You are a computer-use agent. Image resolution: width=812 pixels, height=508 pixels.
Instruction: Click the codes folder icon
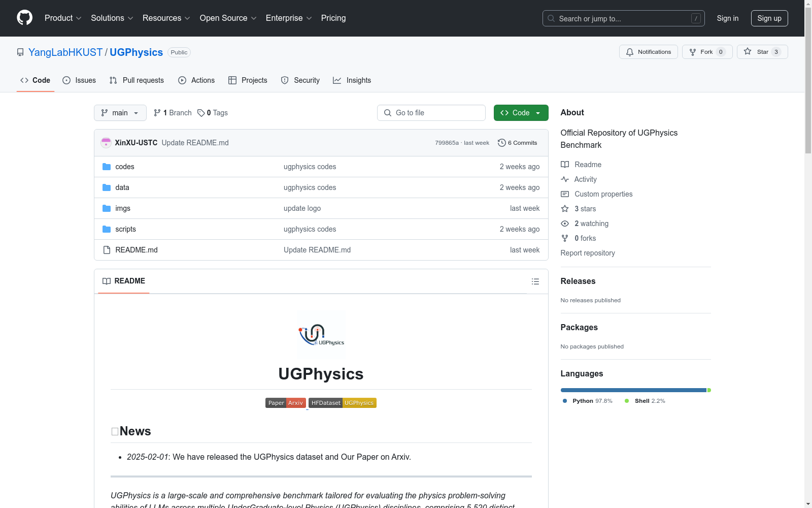(107, 167)
